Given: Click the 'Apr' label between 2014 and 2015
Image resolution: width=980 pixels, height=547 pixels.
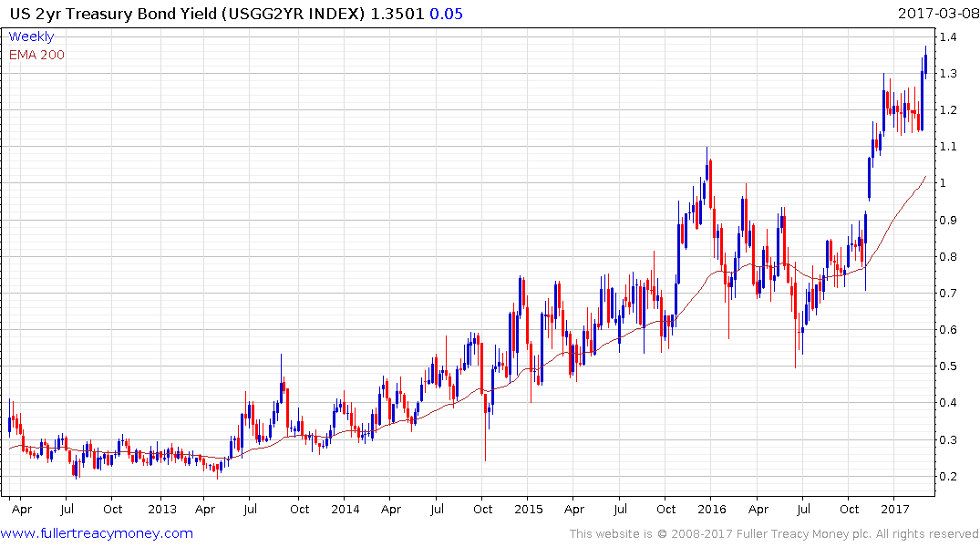Looking at the screenshot, I should pos(390,509).
